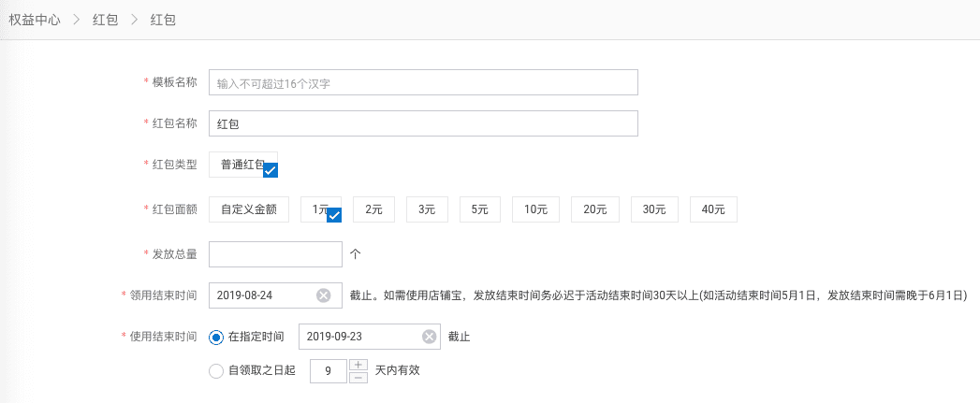Select the 40元 denomination
Viewport: 980px width, 403px height.
(x=714, y=209)
